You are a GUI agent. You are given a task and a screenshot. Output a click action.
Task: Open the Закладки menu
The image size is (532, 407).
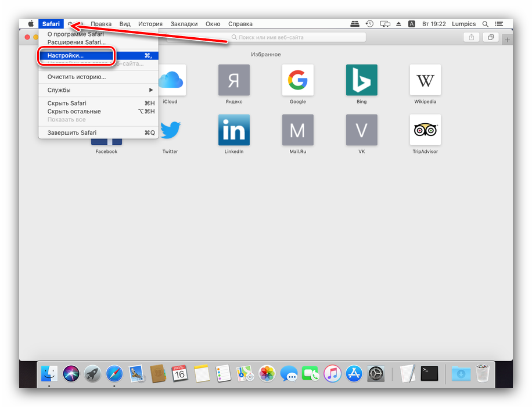point(184,24)
